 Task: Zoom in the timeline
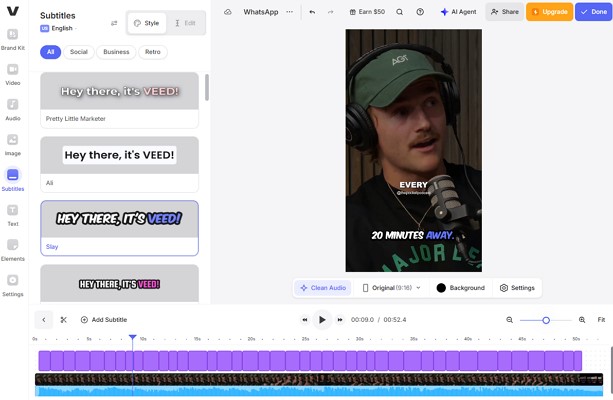(582, 320)
